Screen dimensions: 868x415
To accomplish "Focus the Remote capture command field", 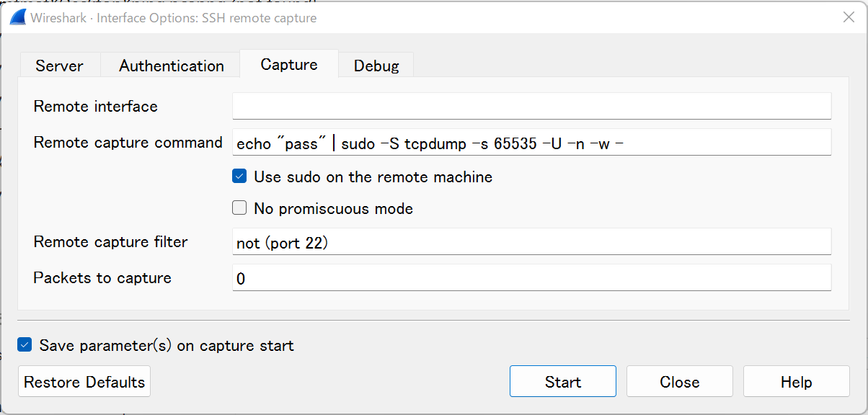I will point(531,143).
